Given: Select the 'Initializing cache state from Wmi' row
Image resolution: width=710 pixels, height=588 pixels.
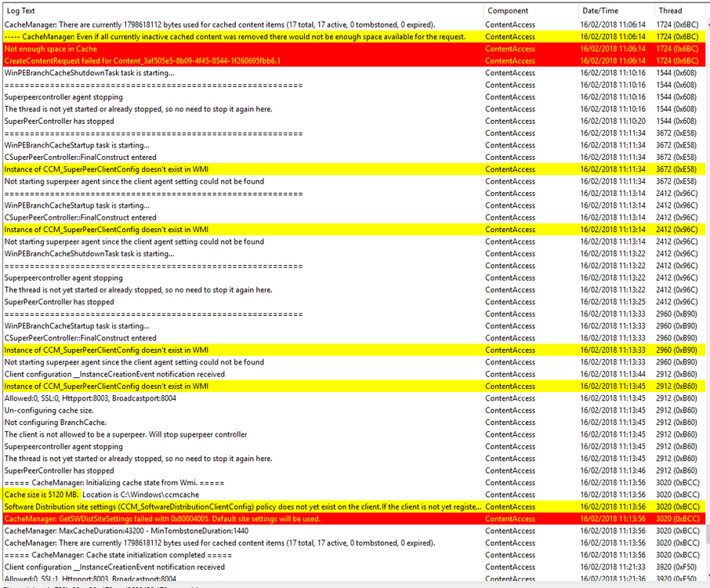Looking at the screenshot, I should pyautogui.click(x=354, y=483).
